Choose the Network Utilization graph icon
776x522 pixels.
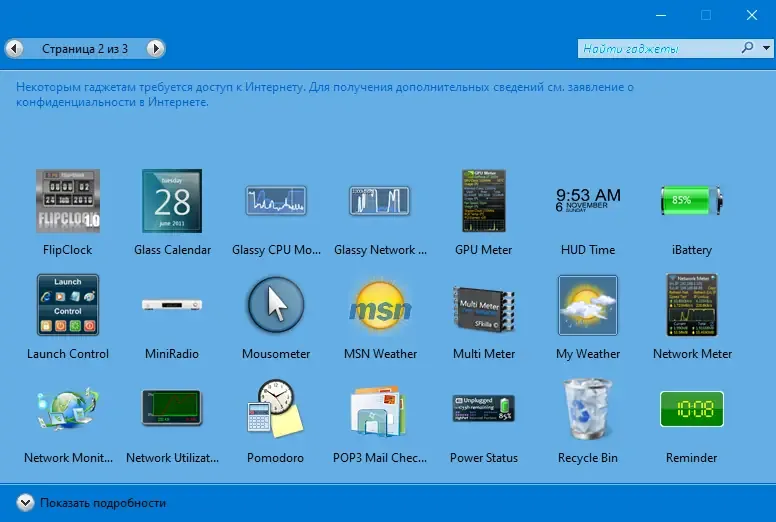[x=172, y=408]
